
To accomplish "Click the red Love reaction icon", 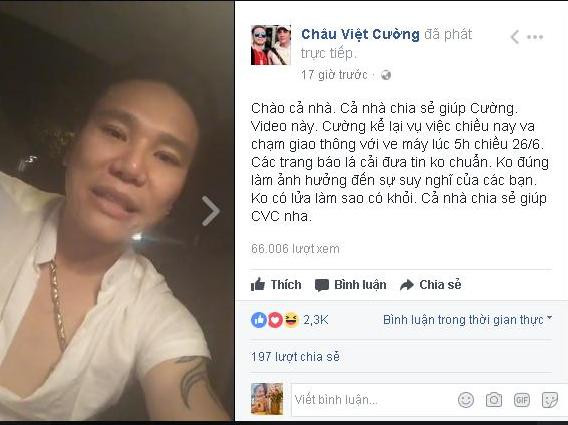I will pos(275,320).
